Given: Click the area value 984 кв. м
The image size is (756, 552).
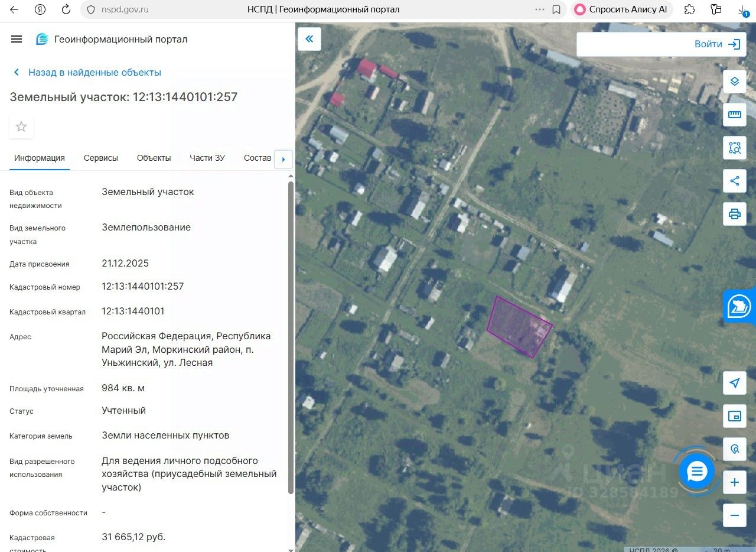Looking at the screenshot, I should [123, 388].
